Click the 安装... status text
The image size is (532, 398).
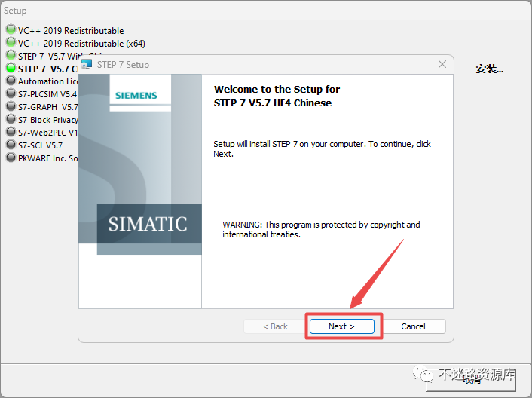click(489, 69)
